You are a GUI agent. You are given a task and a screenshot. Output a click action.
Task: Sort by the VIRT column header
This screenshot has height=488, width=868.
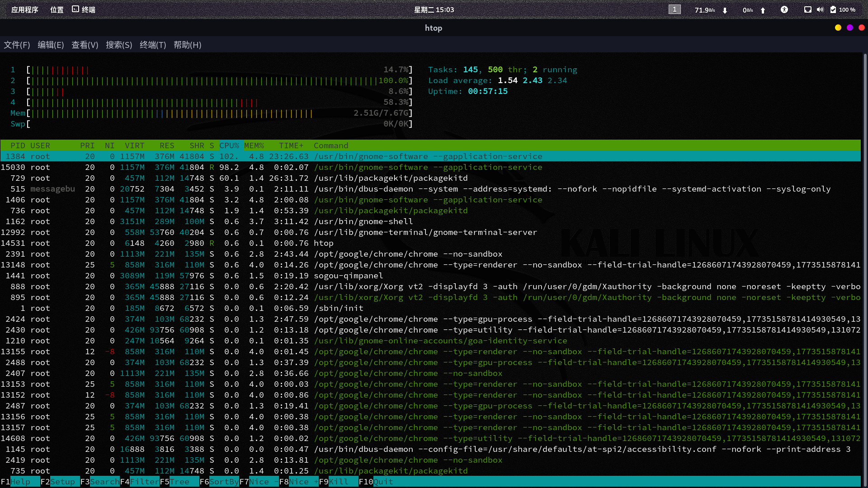tap(135, 145)
